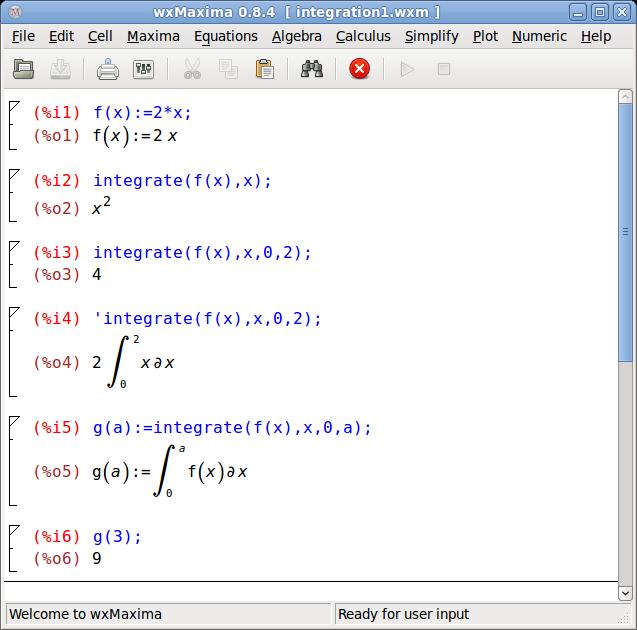Image resolution: width=637 pixels, height=630 pixels.
Task: Click the window resize grip corner
Action: pos(623,619)
